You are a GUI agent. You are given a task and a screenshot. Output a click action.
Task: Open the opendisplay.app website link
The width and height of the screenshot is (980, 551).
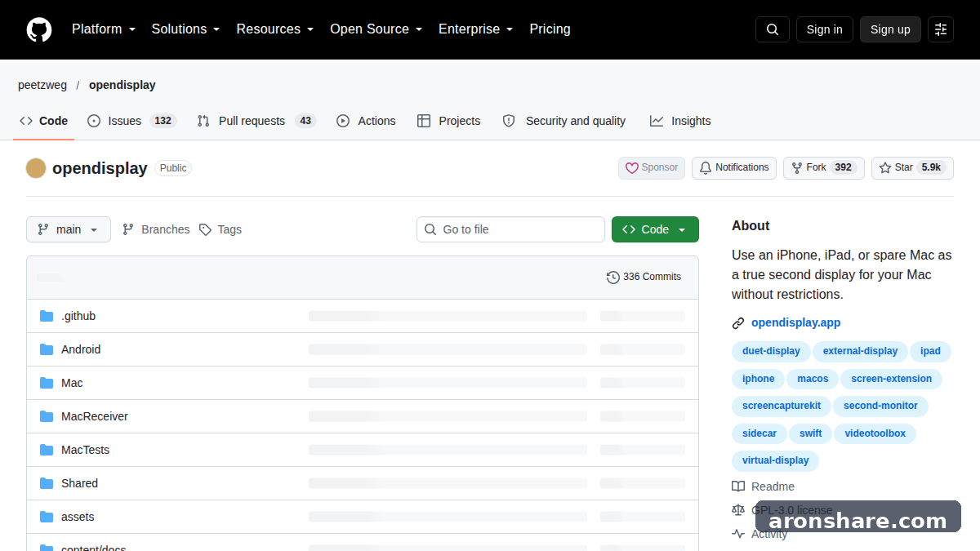(x=796, y=323)
